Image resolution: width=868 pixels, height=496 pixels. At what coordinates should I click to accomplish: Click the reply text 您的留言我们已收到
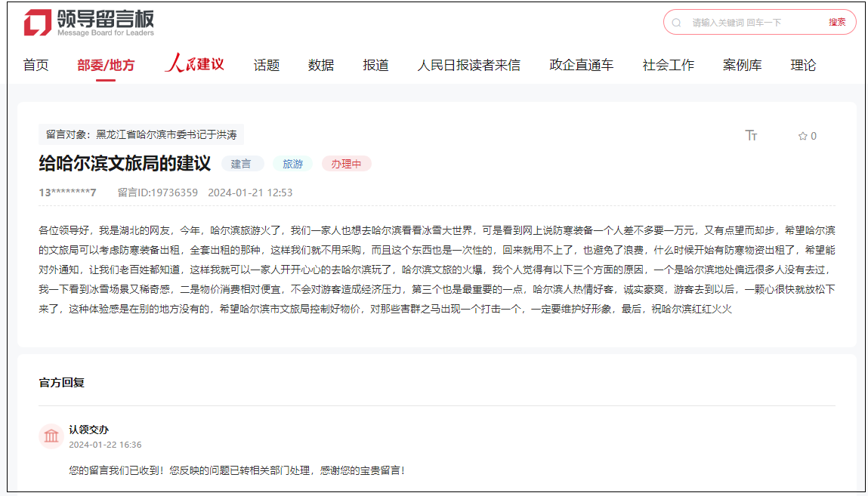(x=237, y=470)
